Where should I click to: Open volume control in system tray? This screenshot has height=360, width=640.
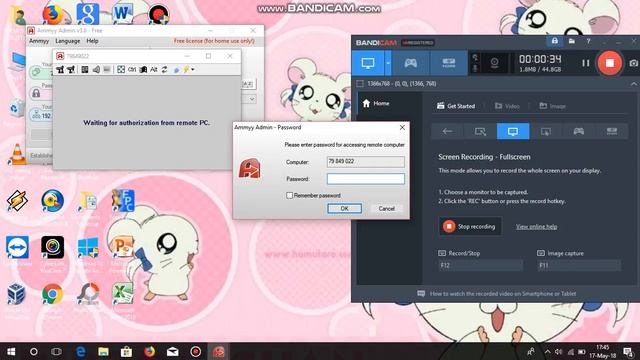559,351
